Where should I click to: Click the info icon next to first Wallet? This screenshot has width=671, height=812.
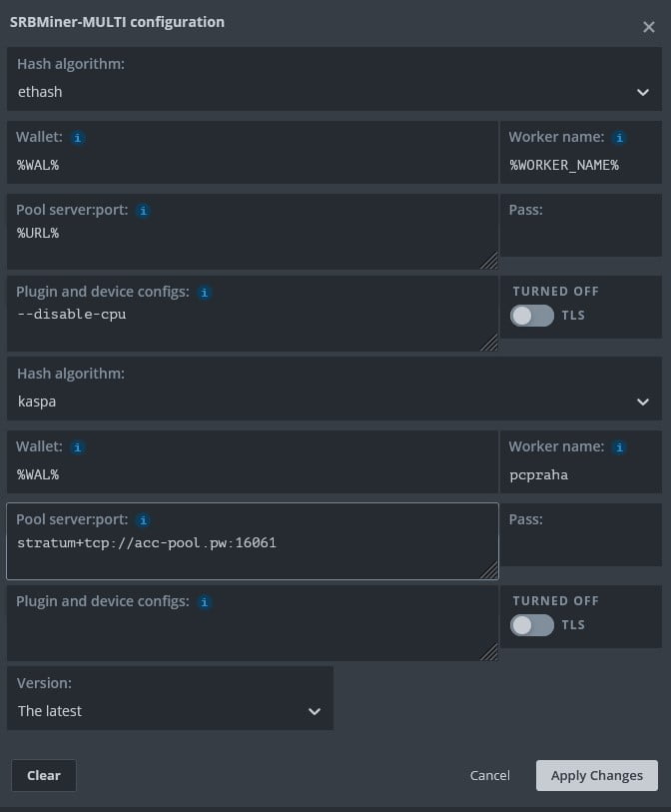(x=79, y=138)
